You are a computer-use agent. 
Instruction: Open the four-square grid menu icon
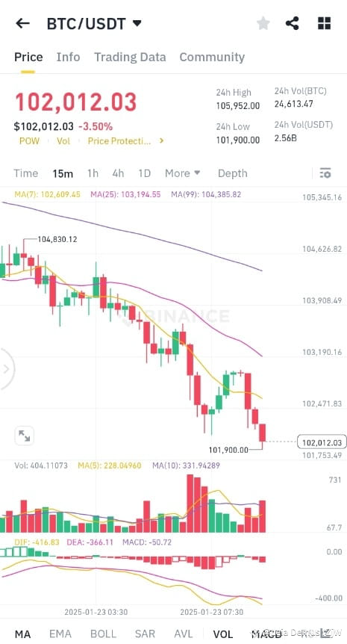point(324,23)
